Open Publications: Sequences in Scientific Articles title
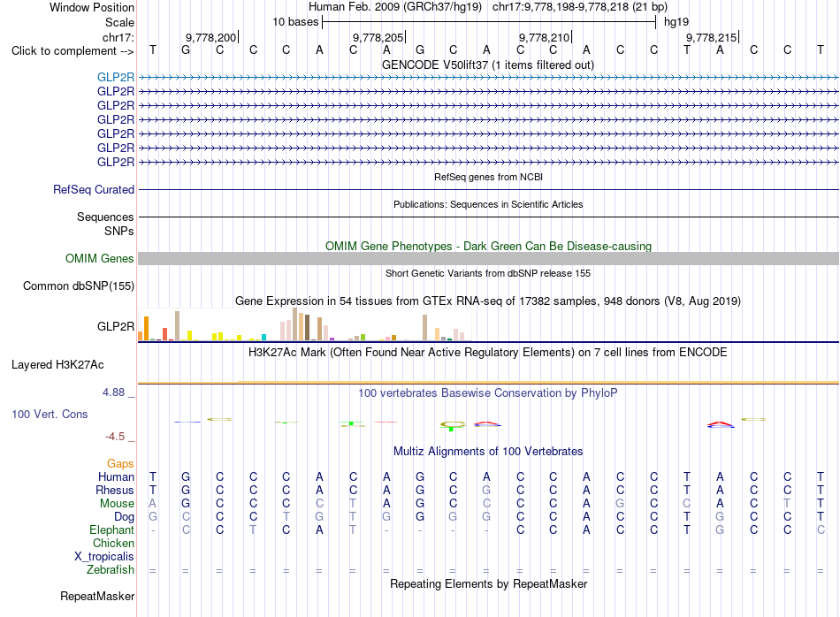840x617 pixels. tap(488, 204)
